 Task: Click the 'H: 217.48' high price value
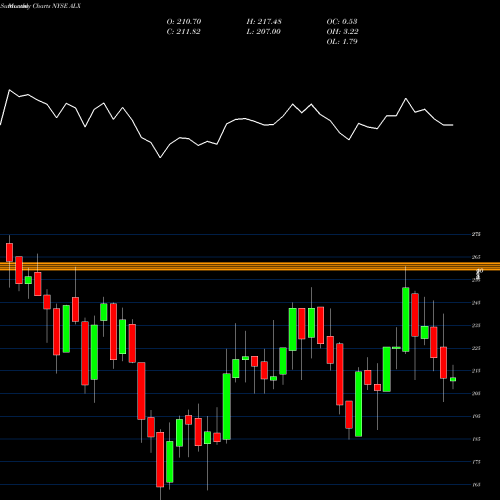[264, 21]
